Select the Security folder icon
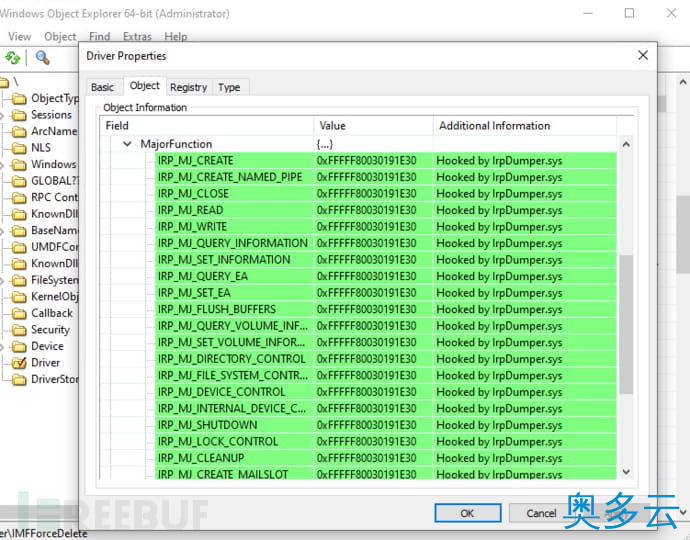The image size is (690, 540). (x=19, y=330)
